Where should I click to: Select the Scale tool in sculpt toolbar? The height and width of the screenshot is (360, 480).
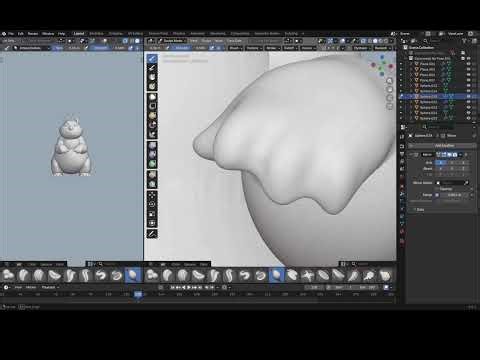point(152,214)
